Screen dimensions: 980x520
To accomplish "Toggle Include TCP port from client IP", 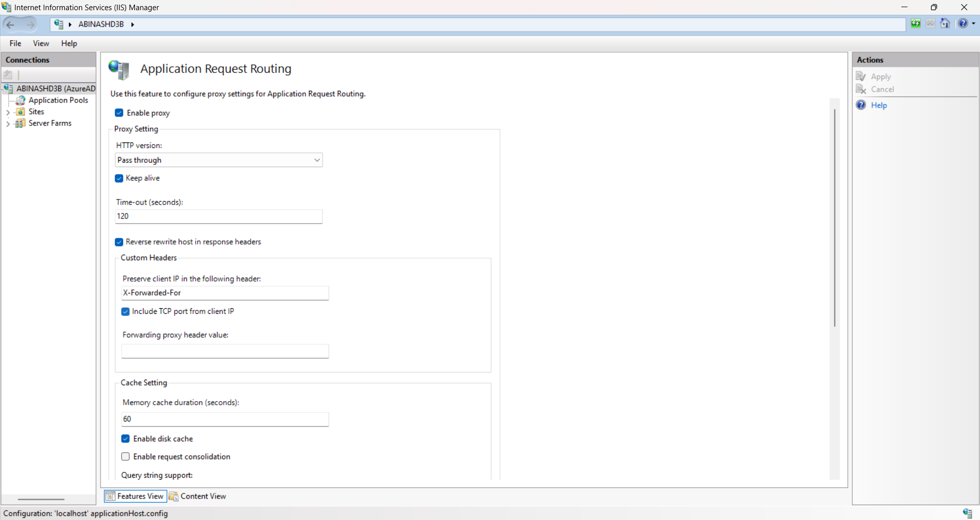I will tap(125, 311).
